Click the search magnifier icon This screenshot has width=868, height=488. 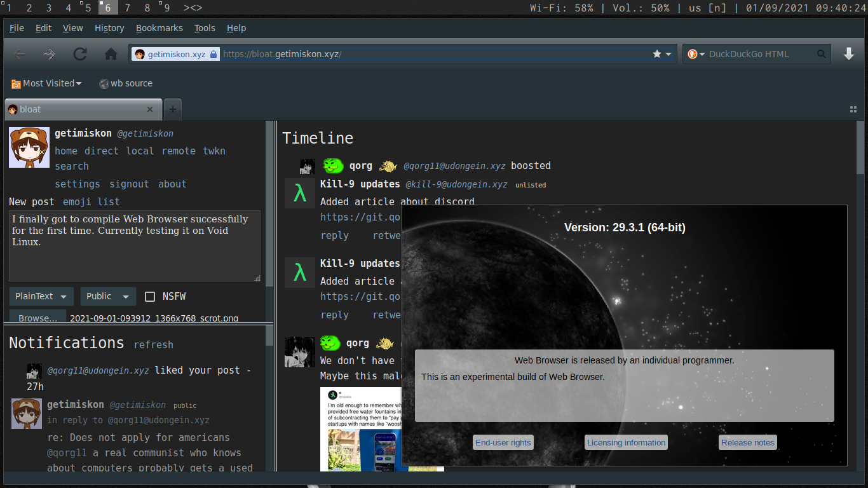pyautogui.click(x=822, y=54)
